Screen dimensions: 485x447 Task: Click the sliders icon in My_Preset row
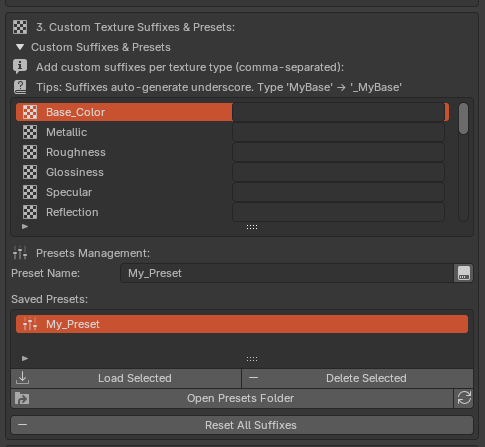pos(30,324)
